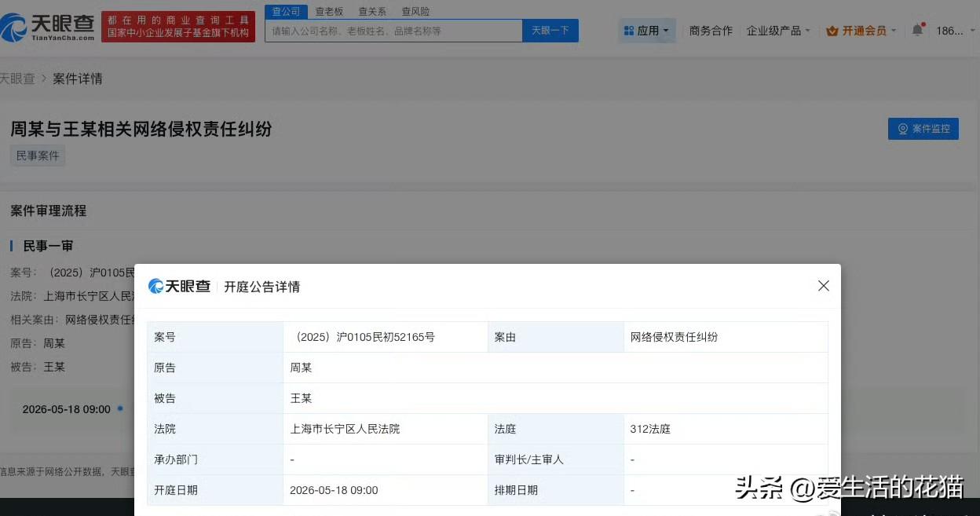Click the 民事案件 status tag
Viewport: 980px width, 516px height.
[x=37, y=156]
